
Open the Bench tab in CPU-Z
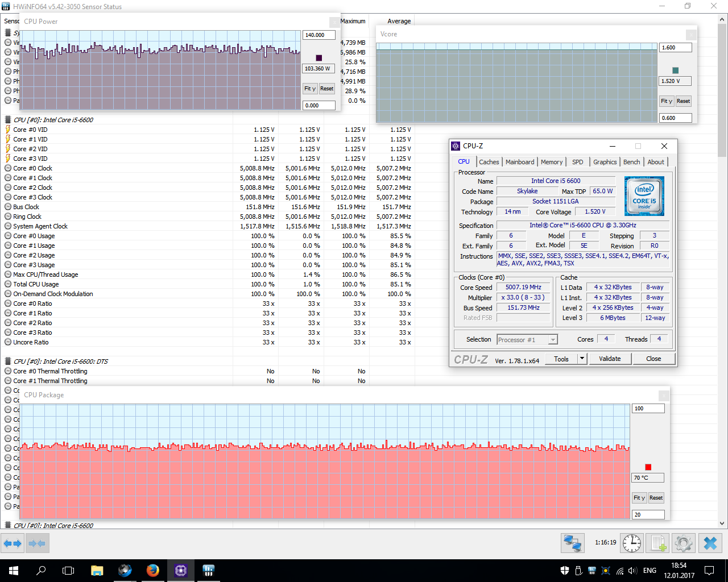(631, 162)
